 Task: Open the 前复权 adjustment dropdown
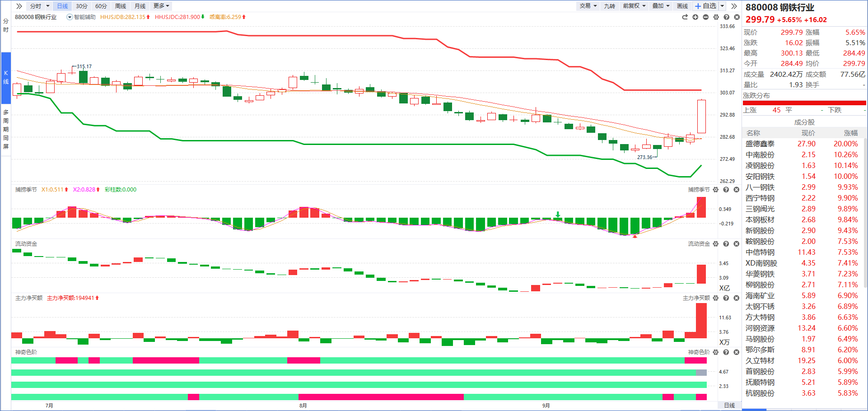pyautogui.click(x=634, y=6)
